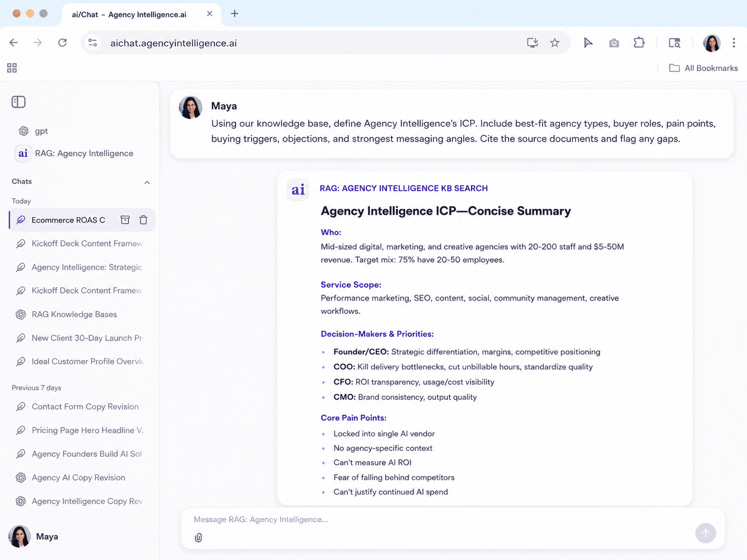Open the browser three-dot menu
This screenshot has height=560, width=747.
[734, 43]
